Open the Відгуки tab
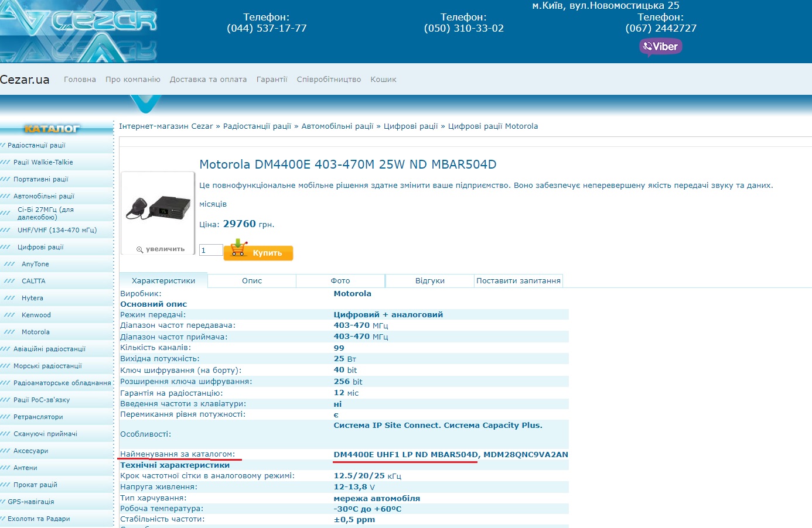The image size is (812, 528). click(429, 281)
